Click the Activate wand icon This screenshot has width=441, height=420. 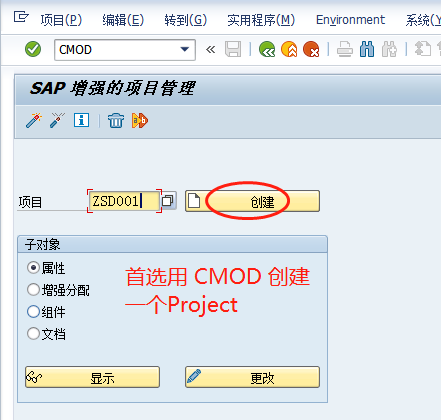click(34, 120)
